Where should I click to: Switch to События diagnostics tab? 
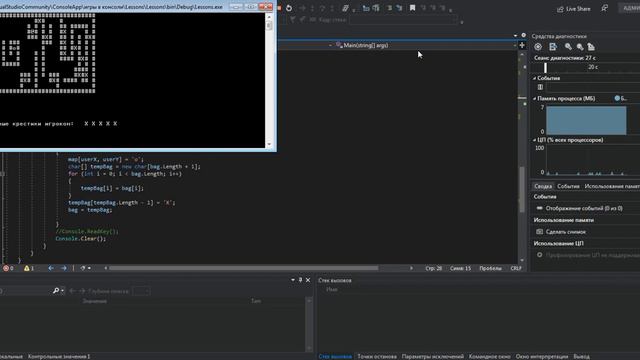click(x=568, y=186)
